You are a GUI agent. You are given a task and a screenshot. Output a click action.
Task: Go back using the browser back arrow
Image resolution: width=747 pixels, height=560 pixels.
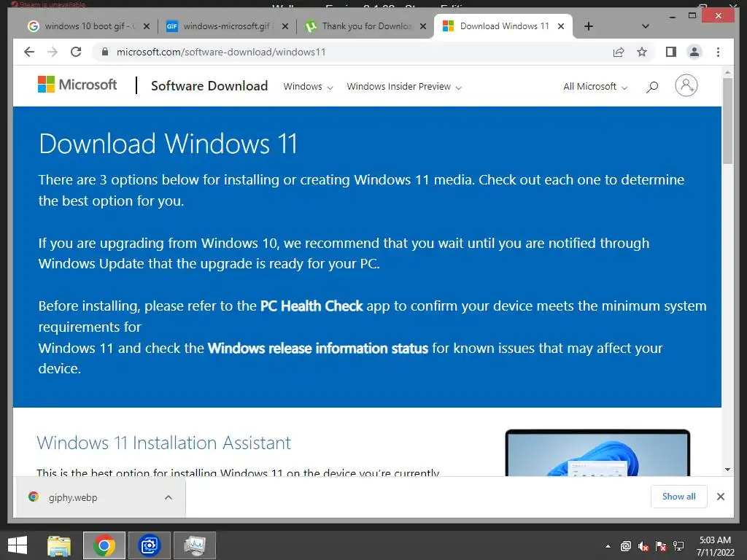(29, 52)
